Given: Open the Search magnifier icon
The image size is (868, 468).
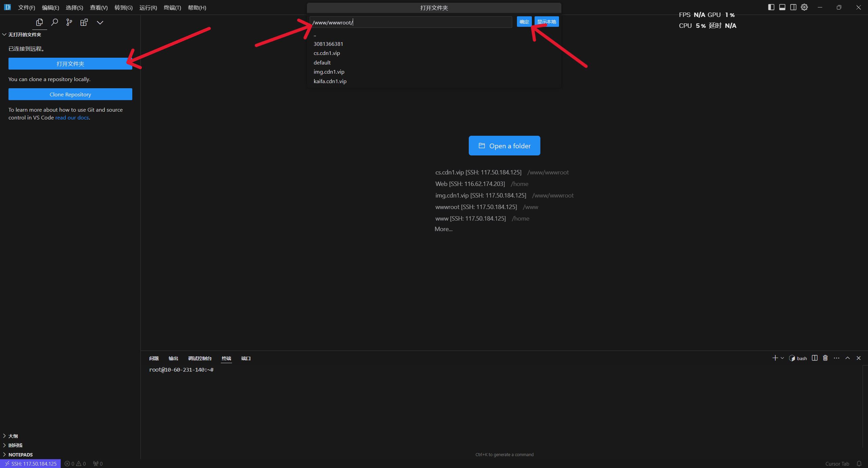Looking at the screenshot, I should (54, 22).
